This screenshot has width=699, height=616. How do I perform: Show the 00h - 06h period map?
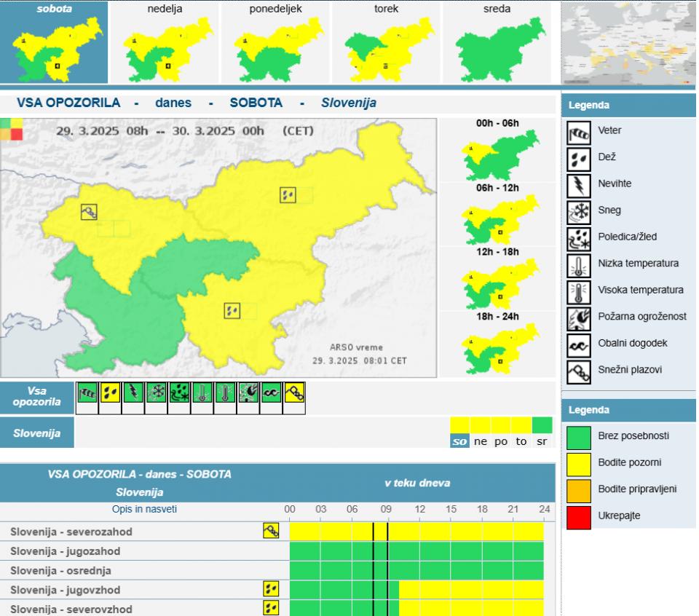pyautogui.click(x=497, y=151)
